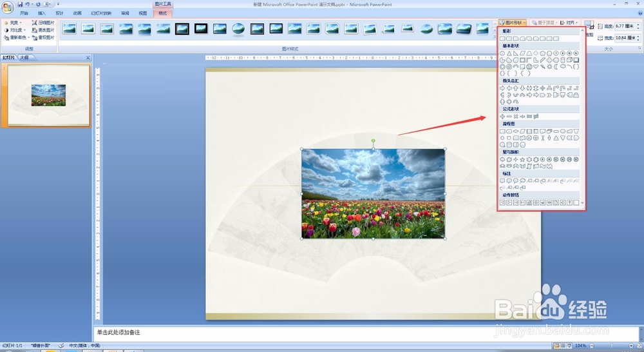Click the 104% zoom level
644x352 pixels.
pos(580,346)
